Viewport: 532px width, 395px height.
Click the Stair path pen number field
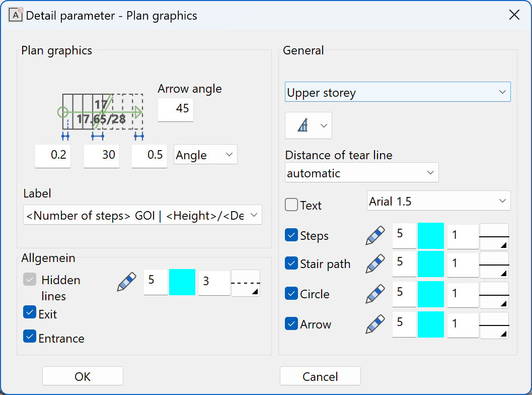(405, 264)
